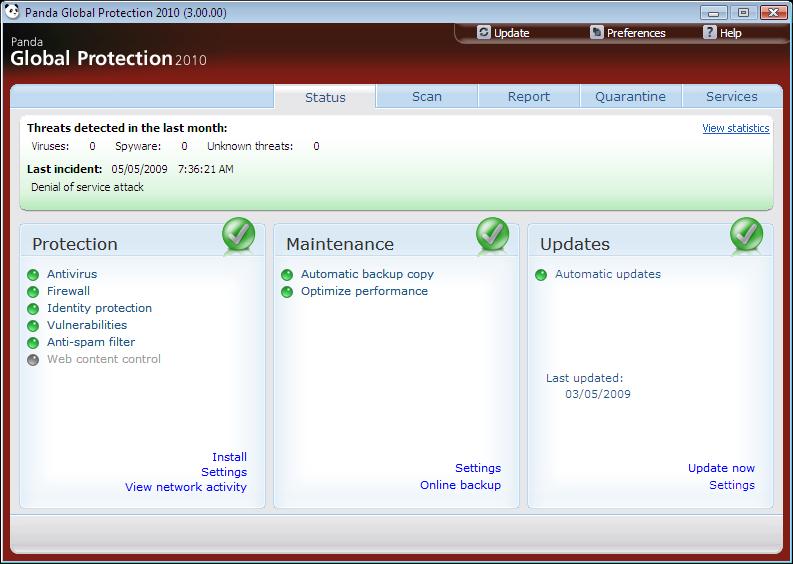The image size is (793, 564).
Task: Open the View statistics link
Action: pos(735,128)
